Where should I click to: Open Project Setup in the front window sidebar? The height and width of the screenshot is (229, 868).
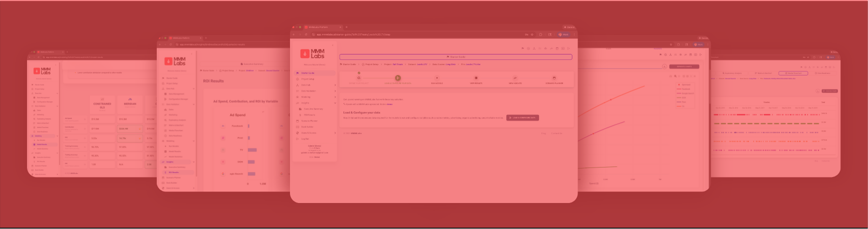308,79
